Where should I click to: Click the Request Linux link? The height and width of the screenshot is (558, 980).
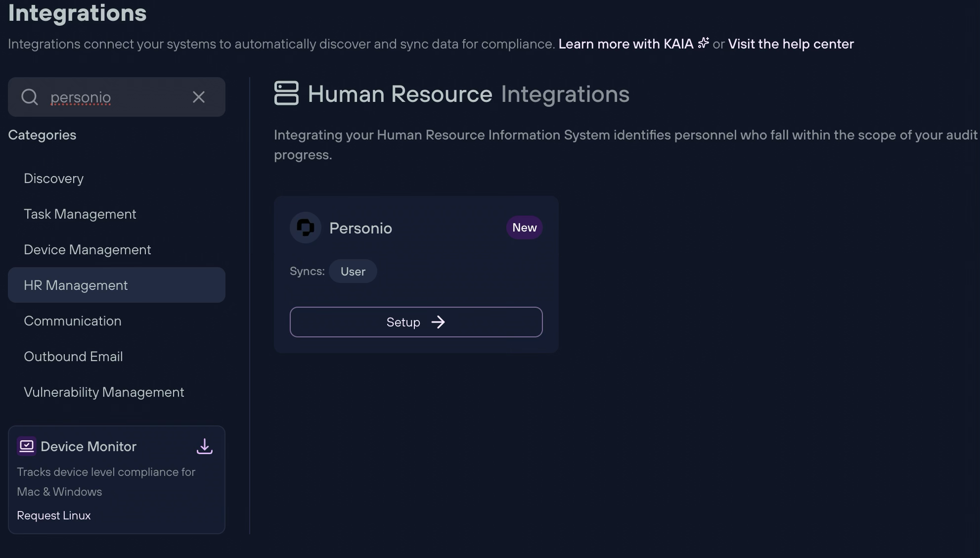pos(54,515)
